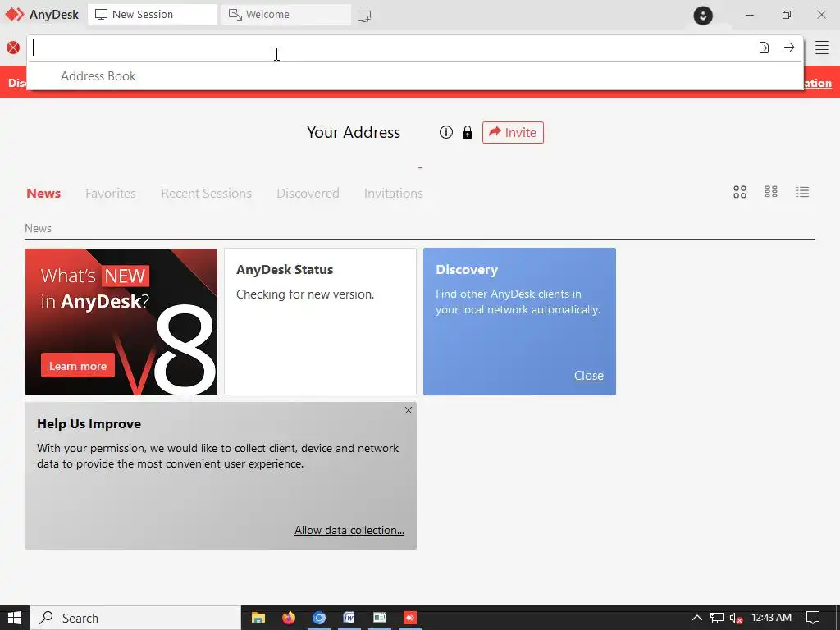This screenshot has width=840, height=630.
Task: Click the taskbar Search box
Action: [x=135, y=618]
